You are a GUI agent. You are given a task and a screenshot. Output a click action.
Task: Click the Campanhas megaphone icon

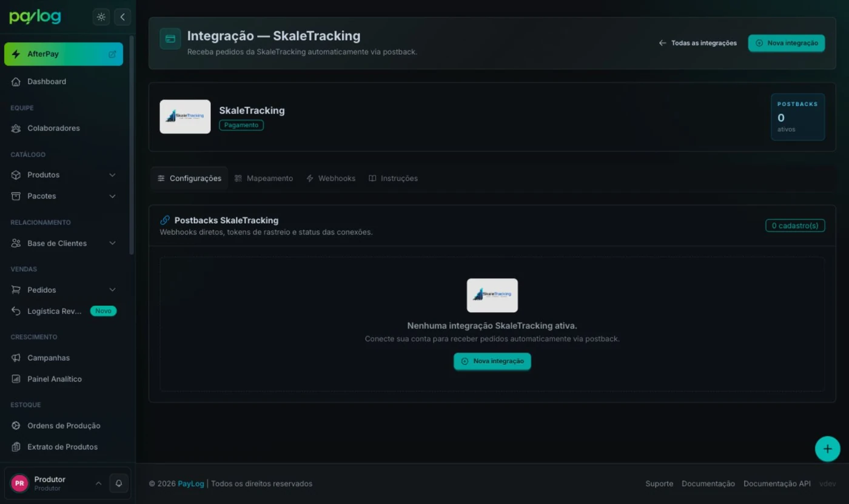[16, 358]
